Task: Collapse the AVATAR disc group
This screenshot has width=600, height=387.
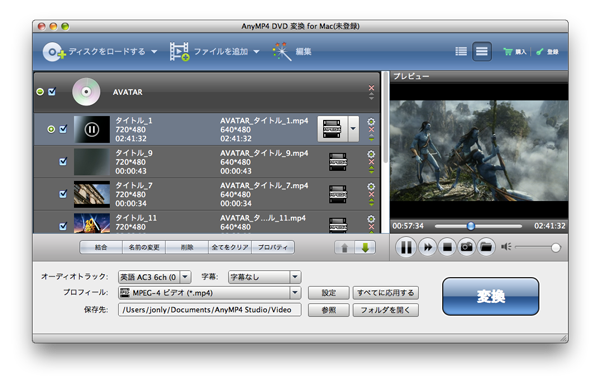Action: click(x=40, y=92)
